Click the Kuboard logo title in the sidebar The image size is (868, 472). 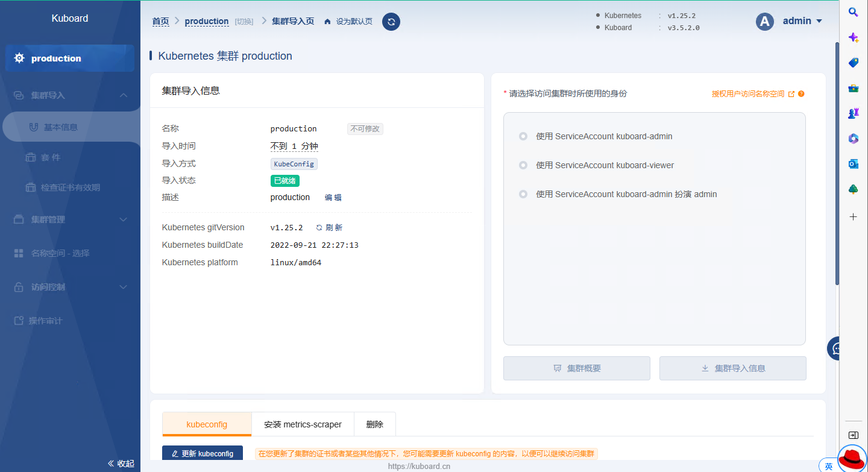pos(70,18)
